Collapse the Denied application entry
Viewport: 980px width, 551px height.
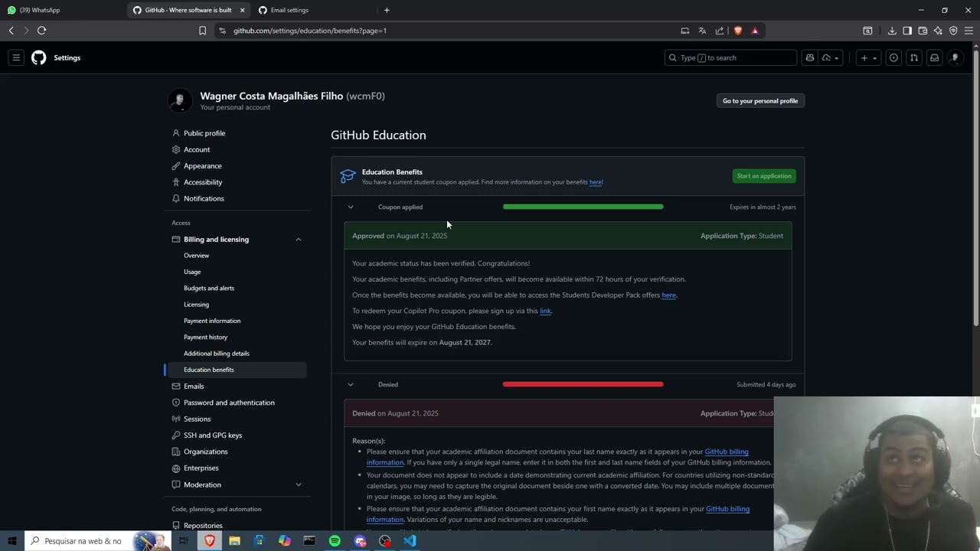tap(351, 385)
